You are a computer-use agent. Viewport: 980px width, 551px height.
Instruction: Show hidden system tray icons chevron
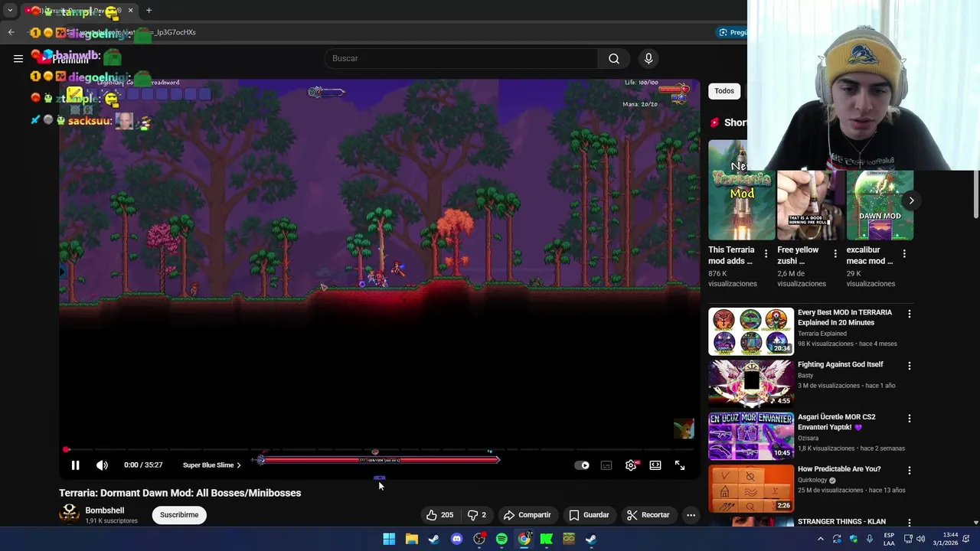click(x=821, y=539)
